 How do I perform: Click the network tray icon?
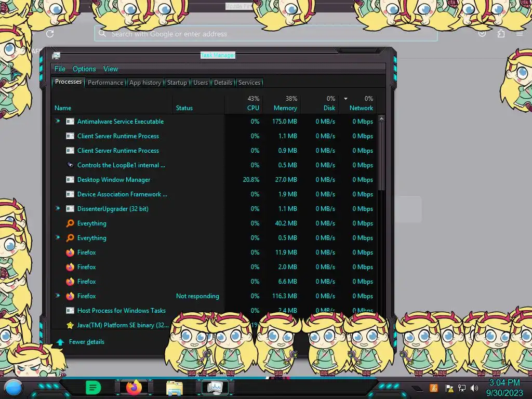point(462,388)
